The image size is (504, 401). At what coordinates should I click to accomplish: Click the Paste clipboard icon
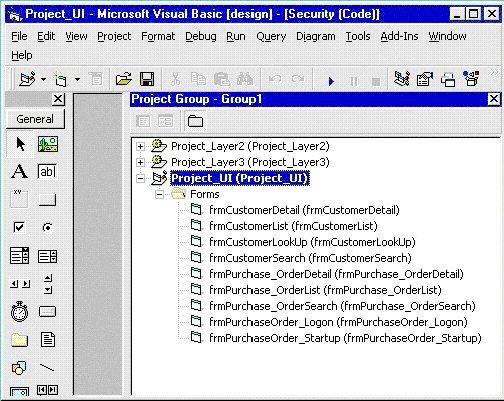[x=222, y=79]
